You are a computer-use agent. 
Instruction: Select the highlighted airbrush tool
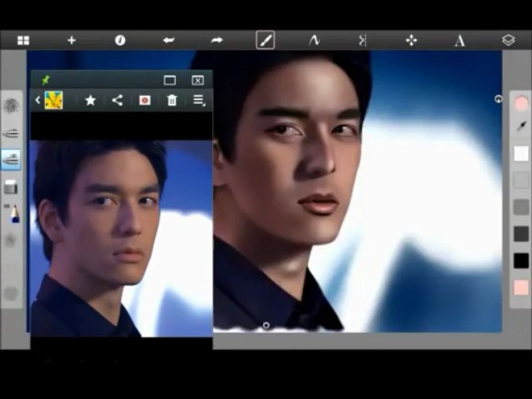point(11,160)
